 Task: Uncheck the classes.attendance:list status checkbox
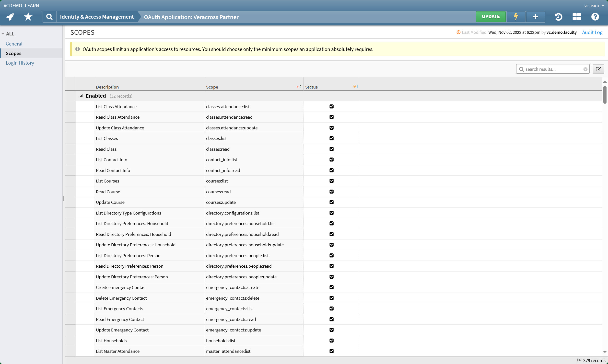tap(331, 106)
